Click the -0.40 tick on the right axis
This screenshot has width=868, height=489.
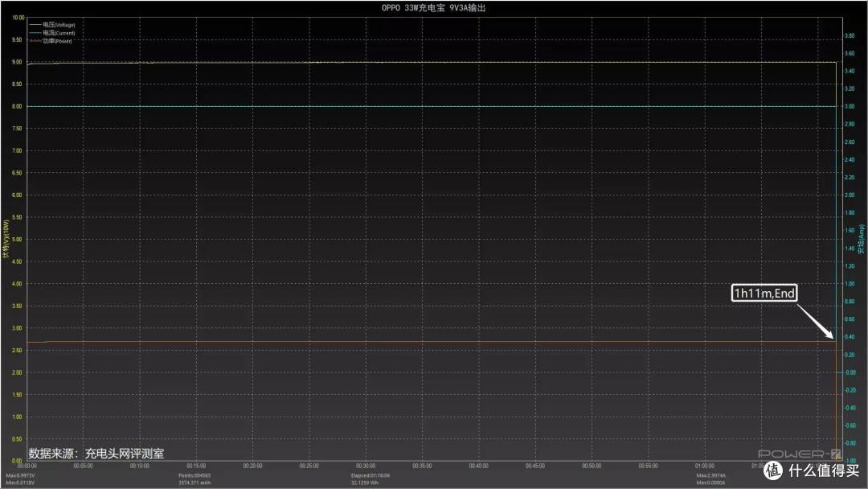[x=850, y=408]
